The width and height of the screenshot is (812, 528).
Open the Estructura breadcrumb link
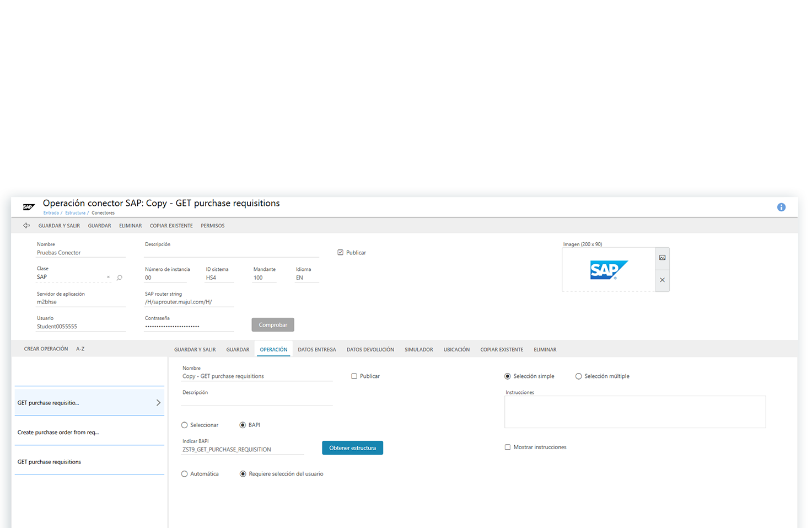pos(75,212)
